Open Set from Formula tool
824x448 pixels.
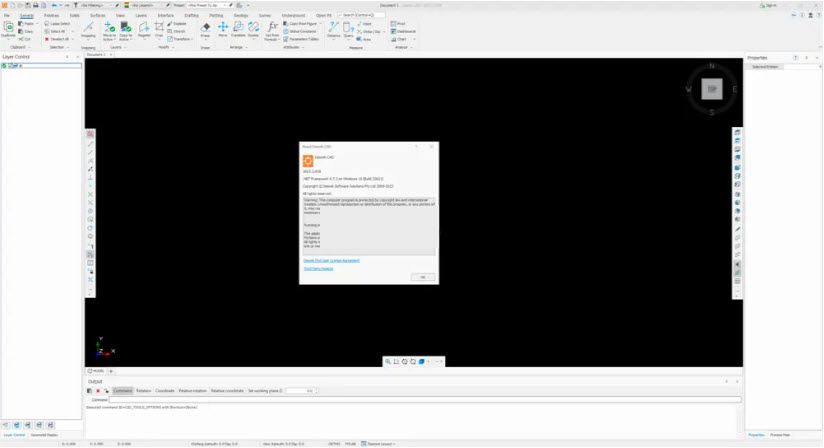click(272, 32)
